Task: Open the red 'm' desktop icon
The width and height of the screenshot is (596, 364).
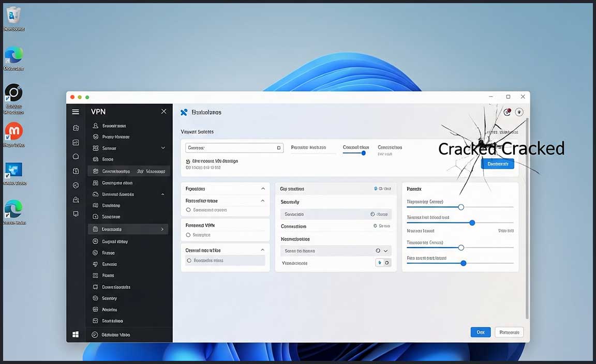Action: coord(14,134)
